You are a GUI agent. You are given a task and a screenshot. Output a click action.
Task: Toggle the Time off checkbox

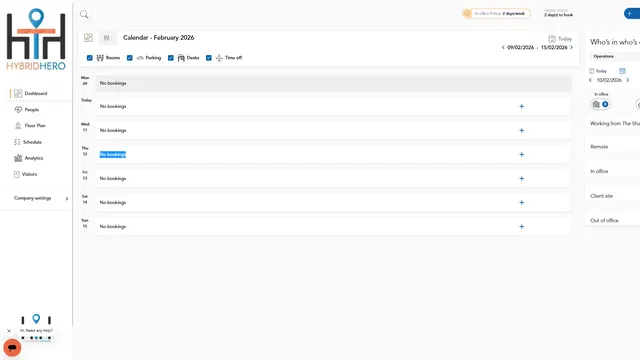[209, 58]
